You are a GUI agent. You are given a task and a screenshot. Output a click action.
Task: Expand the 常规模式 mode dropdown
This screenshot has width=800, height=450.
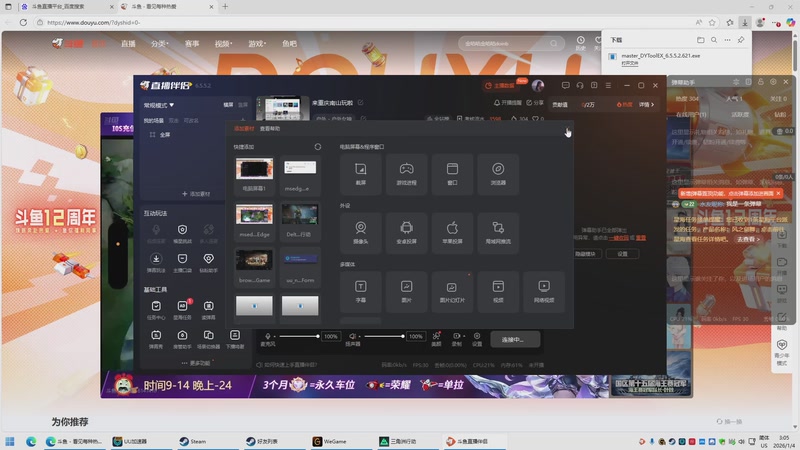pos(159,105)
